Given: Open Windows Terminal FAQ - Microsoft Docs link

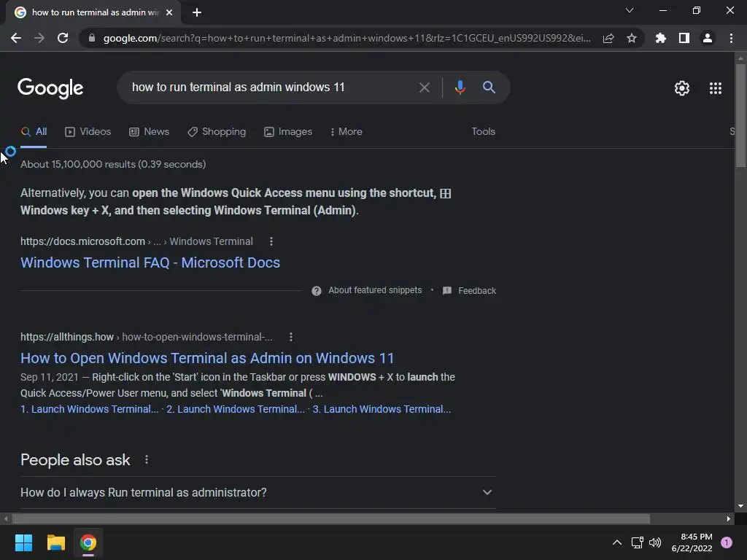Looking at the screenshot, I should tap(150, 262).
